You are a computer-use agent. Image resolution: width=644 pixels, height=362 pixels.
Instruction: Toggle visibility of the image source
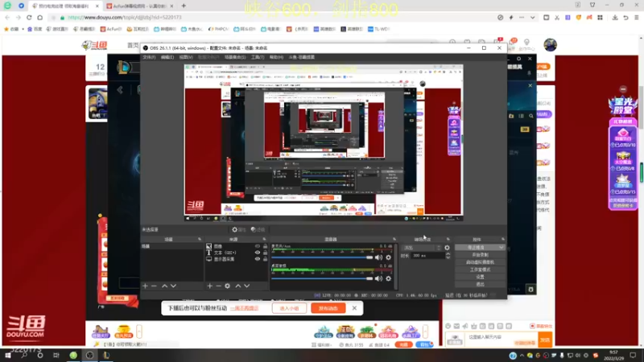click(258, 246)
